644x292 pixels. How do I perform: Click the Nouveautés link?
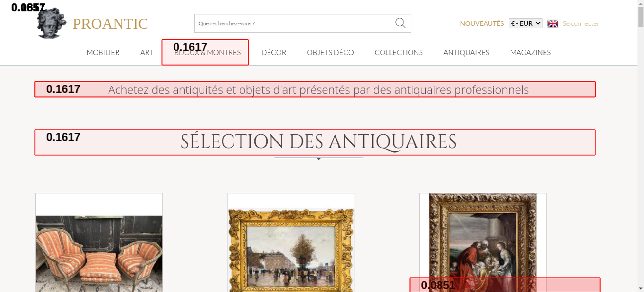pos(482,23)
